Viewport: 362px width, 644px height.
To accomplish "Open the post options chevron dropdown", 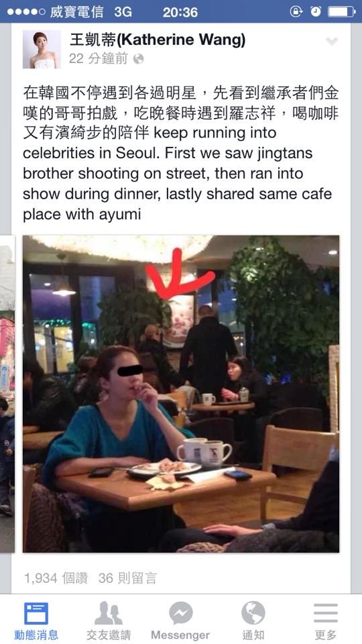I will coord(331,42).
